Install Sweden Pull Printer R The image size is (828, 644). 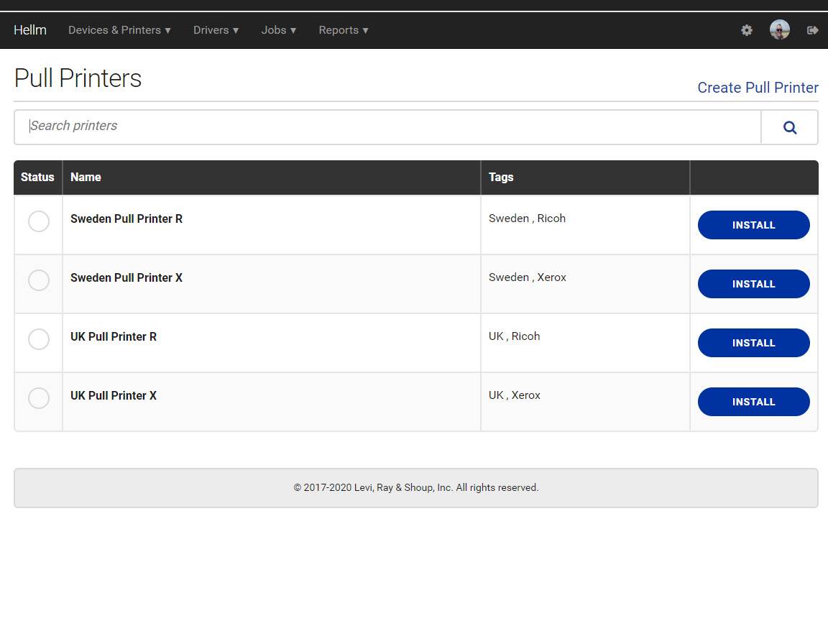753,225
